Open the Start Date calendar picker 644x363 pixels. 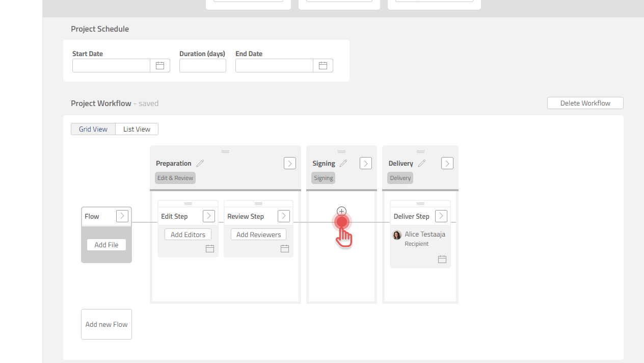click(160, 66)
